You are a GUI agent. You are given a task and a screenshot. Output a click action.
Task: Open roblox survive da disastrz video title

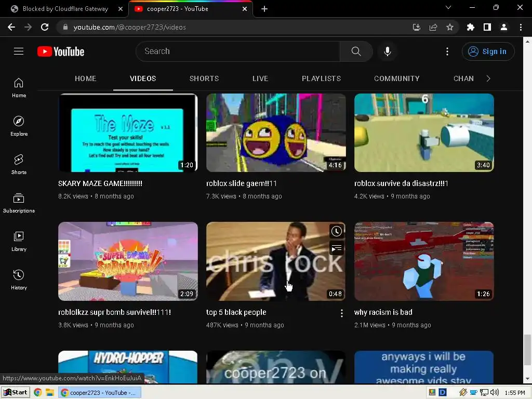(x=401, y=183)
